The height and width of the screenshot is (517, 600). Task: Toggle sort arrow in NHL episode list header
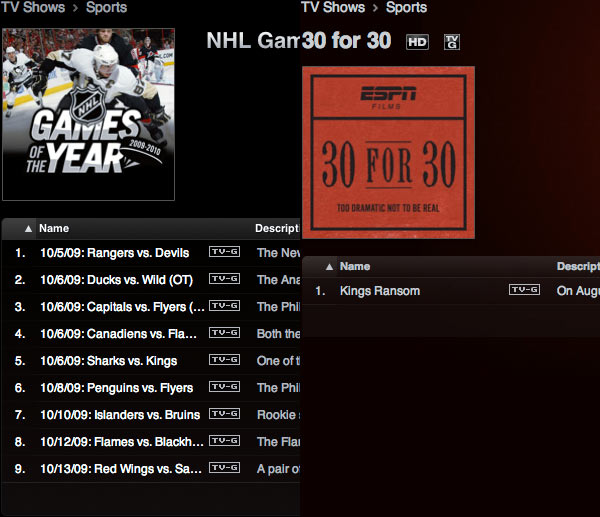coord(28,229)
